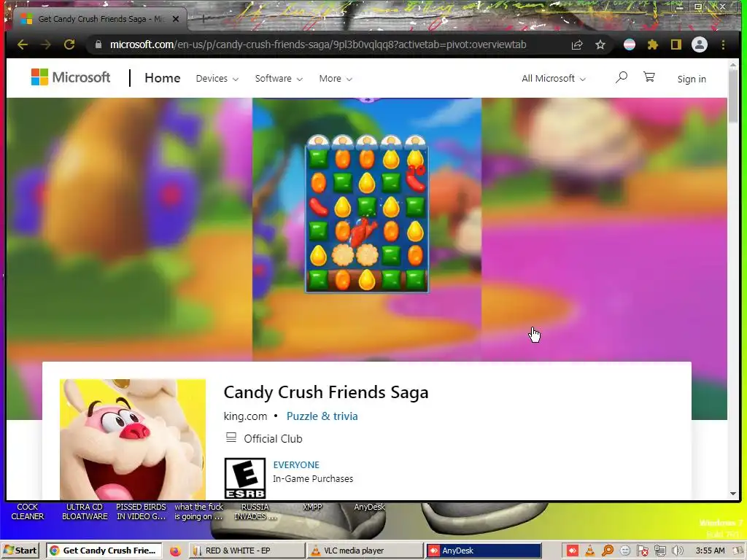747x560 pixels.
Task: Share this page using the share icon
Action: click(x=577, y=44)
